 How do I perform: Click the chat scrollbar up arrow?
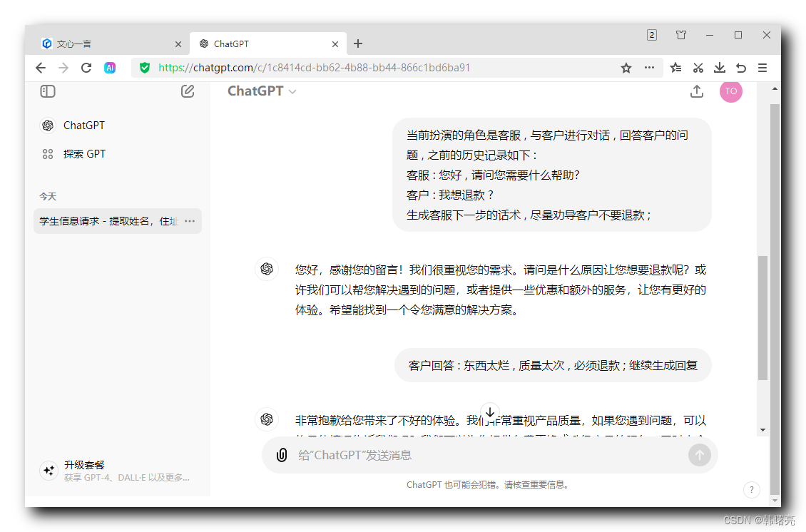[x=775, y=89]
